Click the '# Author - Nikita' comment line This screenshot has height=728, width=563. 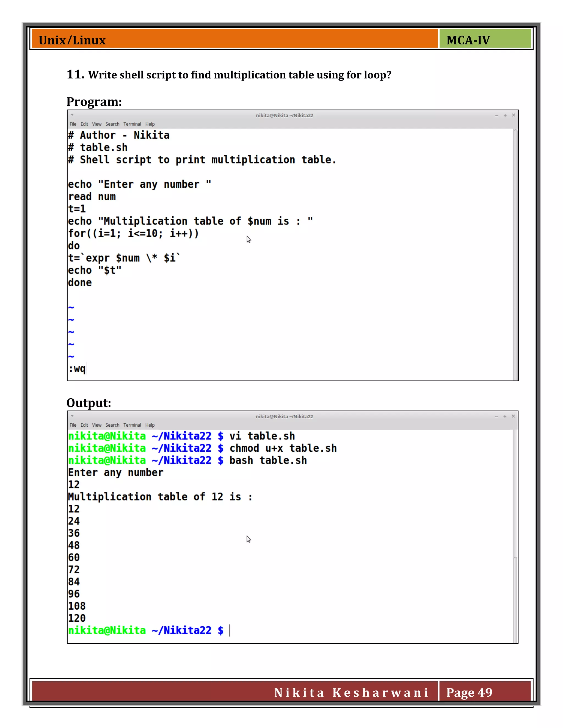(119, 135)
